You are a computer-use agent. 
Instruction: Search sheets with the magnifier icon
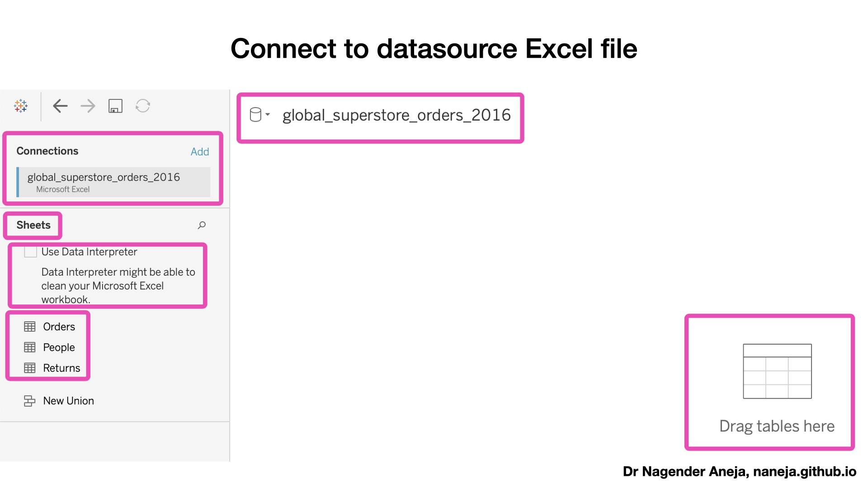(x=202, y=225)
